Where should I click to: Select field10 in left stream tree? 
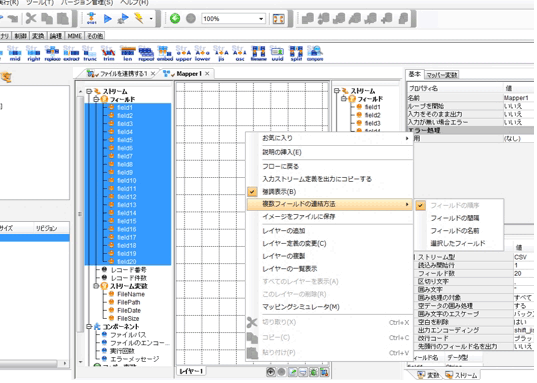pos(127,181)
